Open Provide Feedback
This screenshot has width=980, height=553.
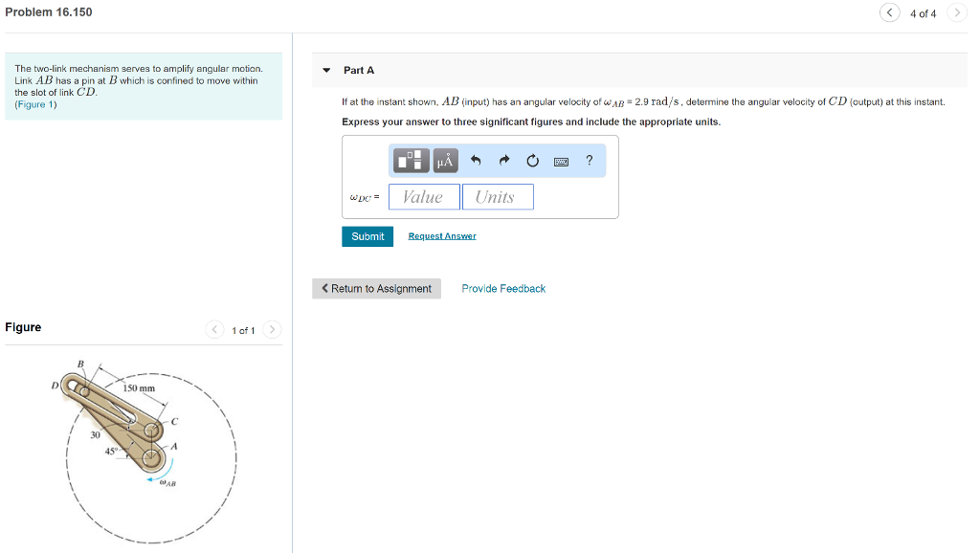502,288
